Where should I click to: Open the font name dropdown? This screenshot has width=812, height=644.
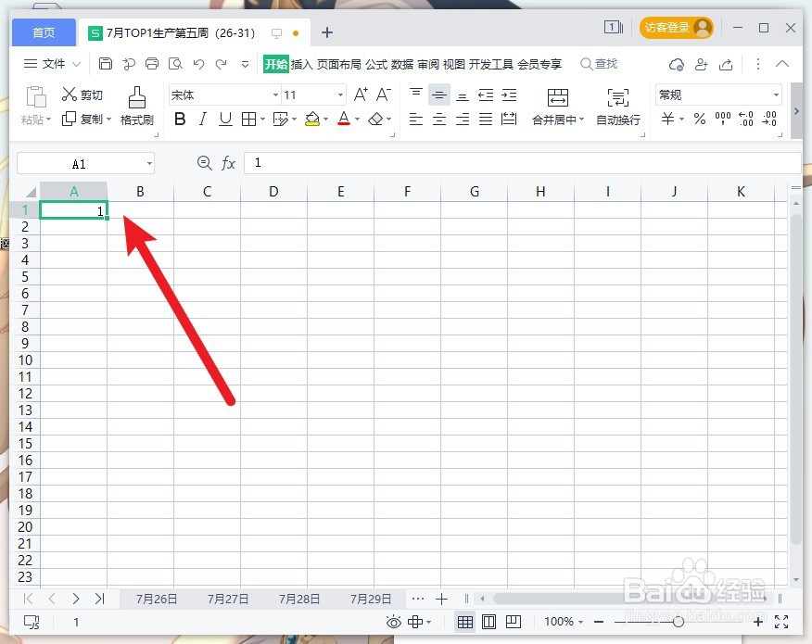(x=274, y=94)
